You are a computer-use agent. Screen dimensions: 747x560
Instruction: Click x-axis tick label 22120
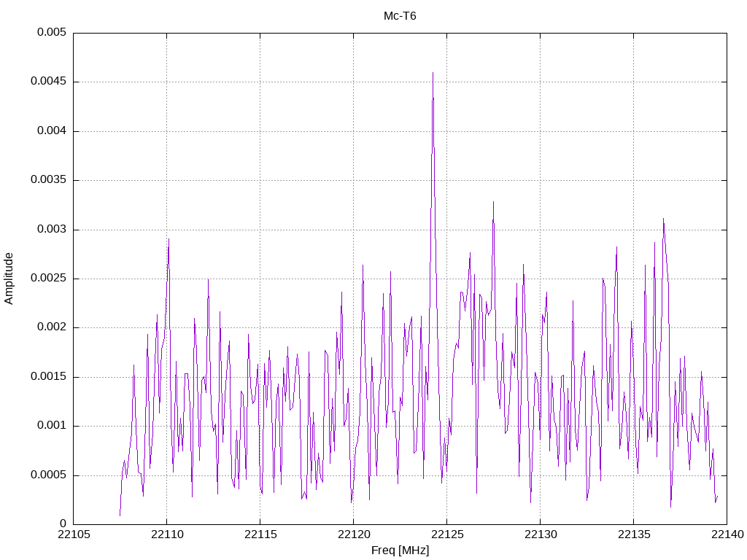[x=354, y=534]
